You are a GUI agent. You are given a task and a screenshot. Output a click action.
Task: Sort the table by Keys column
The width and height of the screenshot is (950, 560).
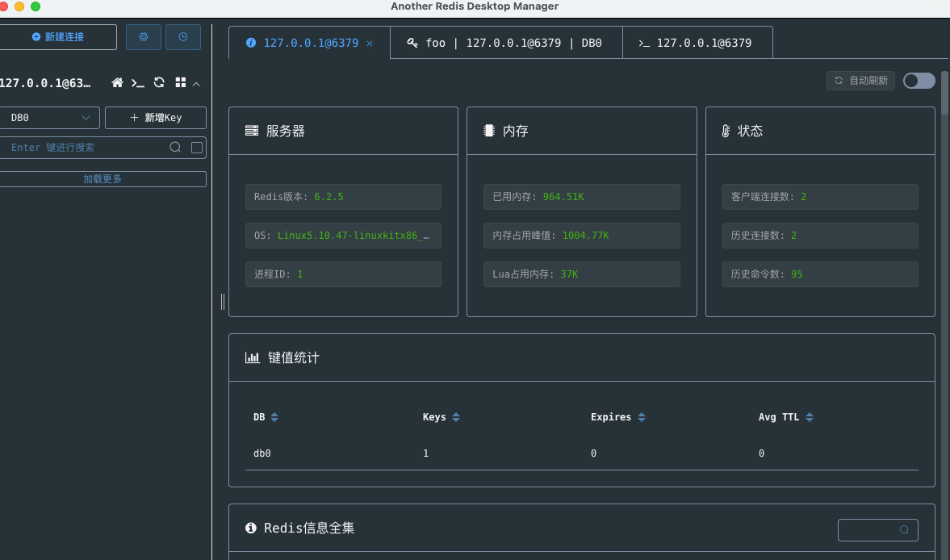click(x=456, y=417)
